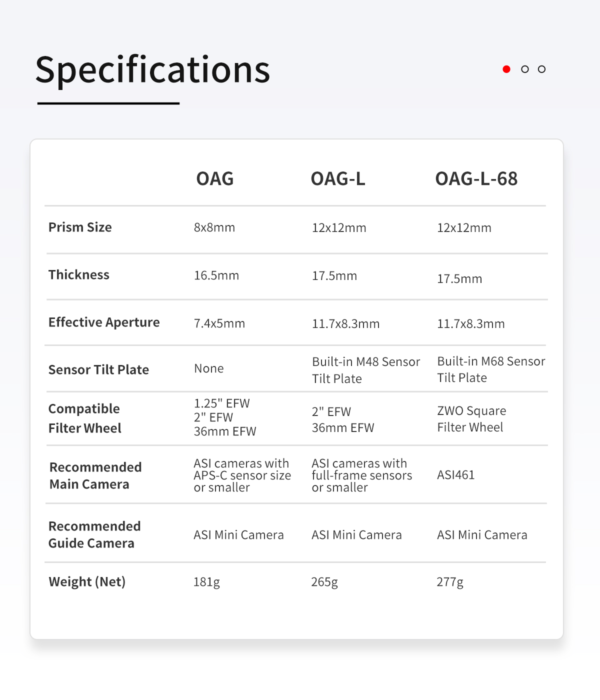Click the Effective Aperture row label
Viewport: 600px width, 700px height.
click(x=104, y=322)
